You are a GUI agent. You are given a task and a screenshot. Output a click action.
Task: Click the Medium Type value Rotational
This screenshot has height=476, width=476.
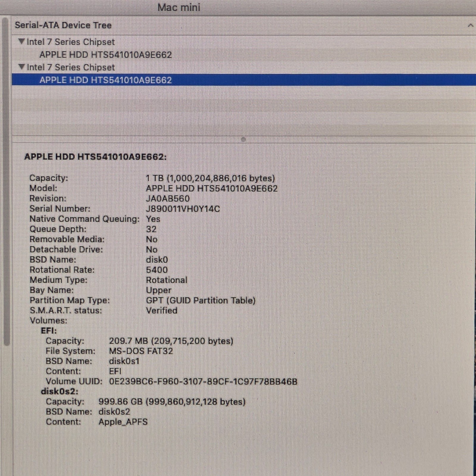tap(167, 280)
